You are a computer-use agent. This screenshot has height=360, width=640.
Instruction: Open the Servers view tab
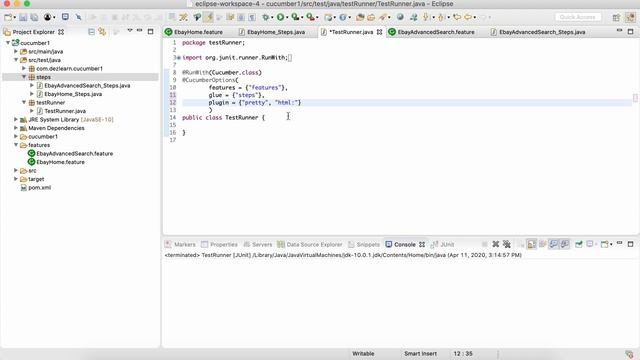(258, 244)
